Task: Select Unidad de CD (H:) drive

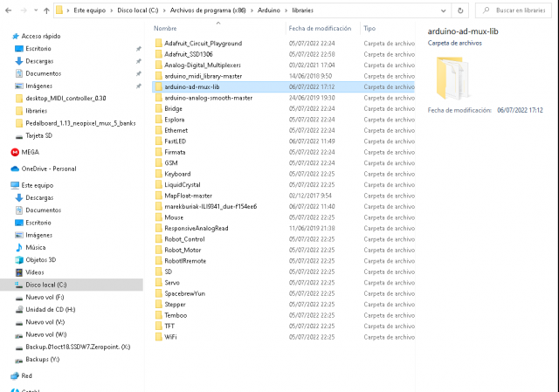Action: click(50, 309)
